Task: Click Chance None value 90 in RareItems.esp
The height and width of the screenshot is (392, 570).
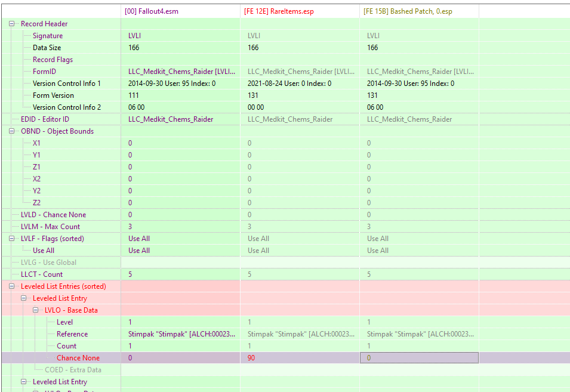Action: [x=251, y=358]
